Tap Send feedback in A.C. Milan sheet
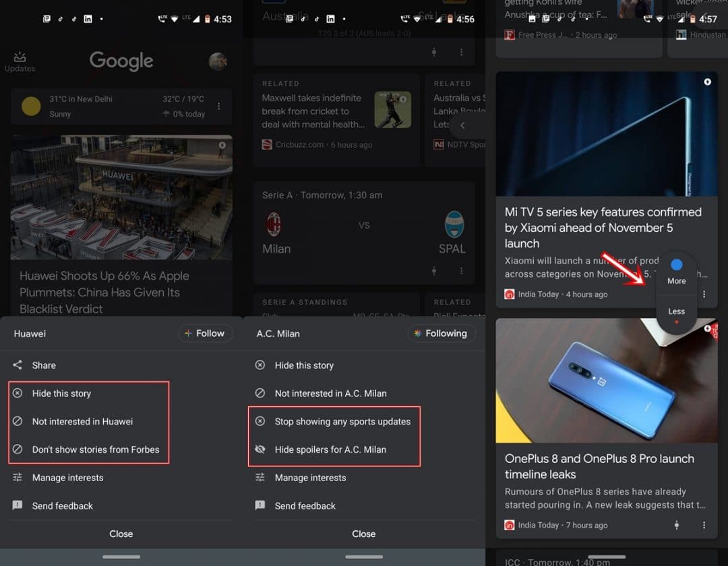The height and width of the screenshot is (566, 728). pyautogui.click(x=305, y=506)
